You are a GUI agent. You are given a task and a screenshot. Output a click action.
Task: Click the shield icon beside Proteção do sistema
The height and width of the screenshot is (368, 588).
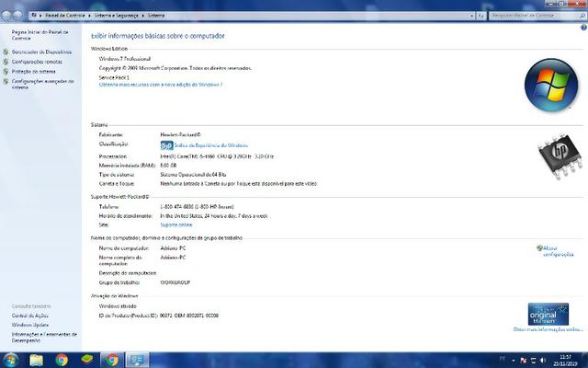point(6,72)
